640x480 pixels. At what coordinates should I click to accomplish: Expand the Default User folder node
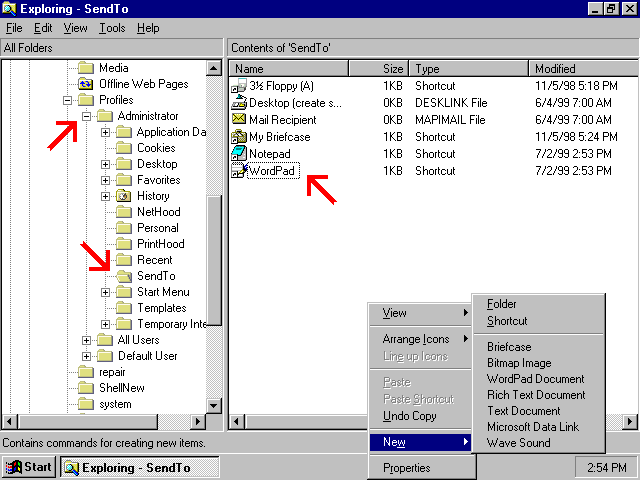click(x=87, y=356)
